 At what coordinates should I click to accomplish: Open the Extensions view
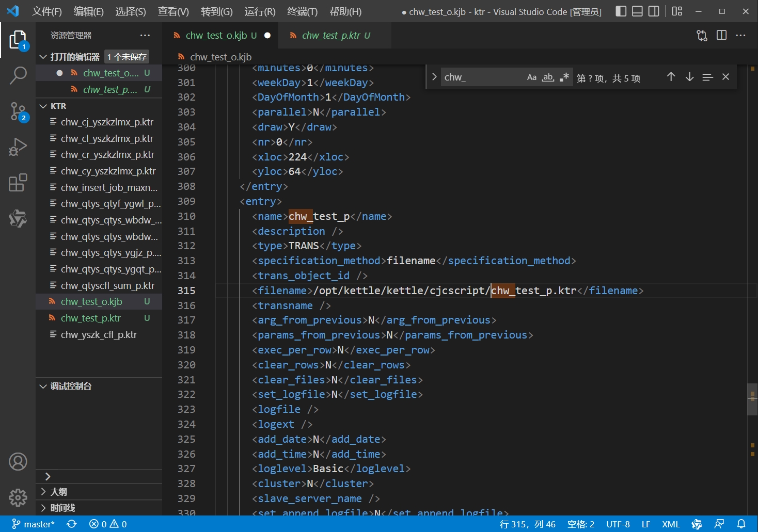coord(18,183)
